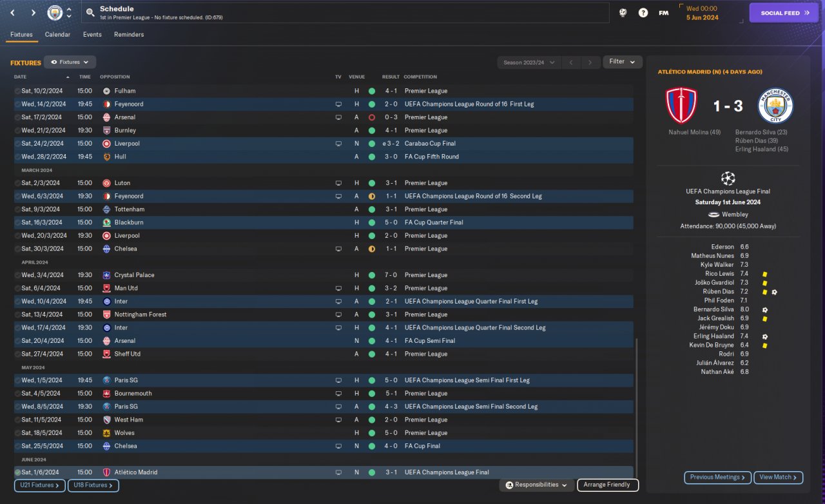Viewport: 825px width, 504px height.
Task: Switch to the Events tab
Action: coord(92,34)
